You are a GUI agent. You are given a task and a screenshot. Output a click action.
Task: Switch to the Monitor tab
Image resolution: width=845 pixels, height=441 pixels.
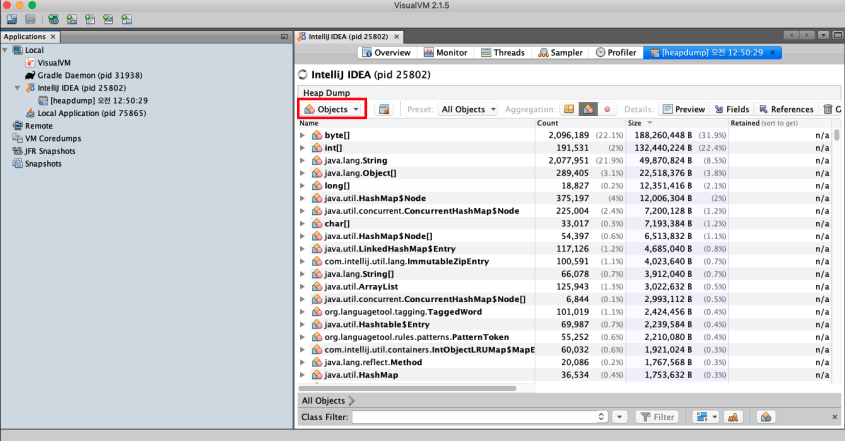click(x=445, y=52)
